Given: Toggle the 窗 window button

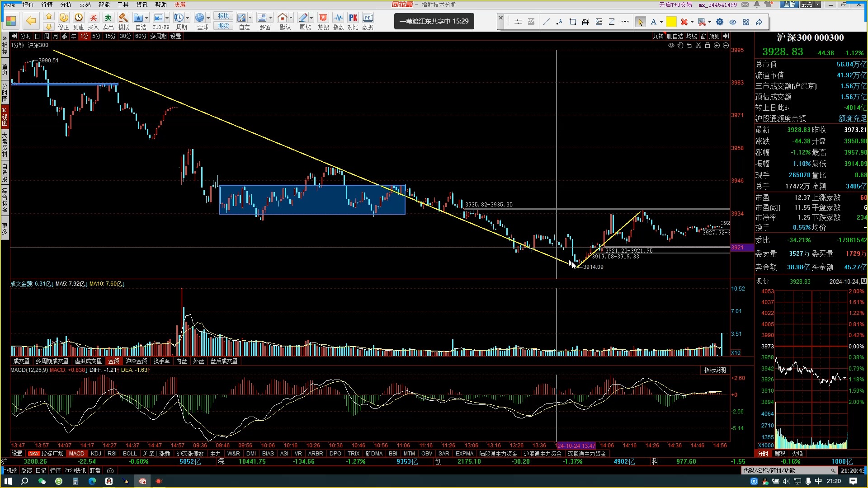Looking at the screenshot, I should point(703,36).
